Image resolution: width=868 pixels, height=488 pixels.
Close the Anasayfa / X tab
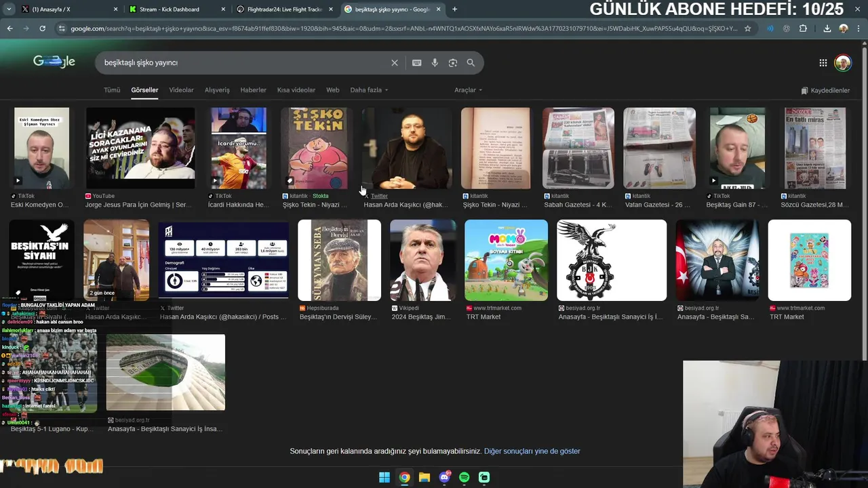(115, 9)
